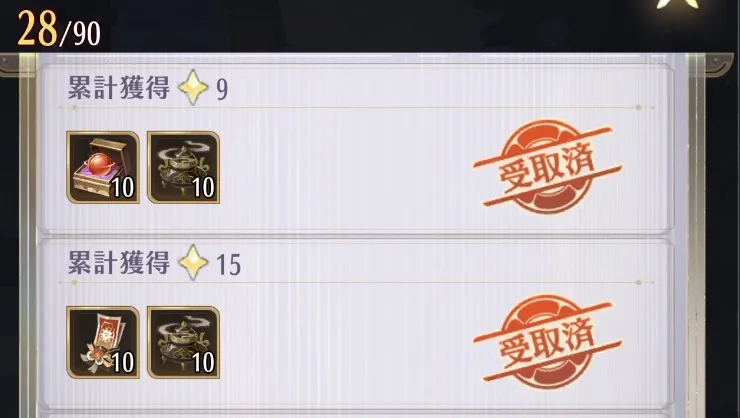Select incense burner reward in 15-star row
This screenshot has width=740, height=418.
click(184, 343)
